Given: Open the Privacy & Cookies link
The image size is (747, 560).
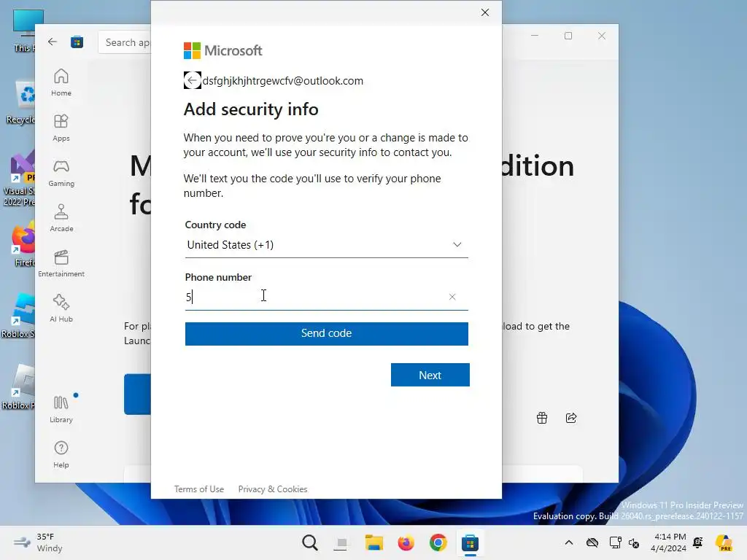Looking at the screenshot, I should [x=273, y=489].
